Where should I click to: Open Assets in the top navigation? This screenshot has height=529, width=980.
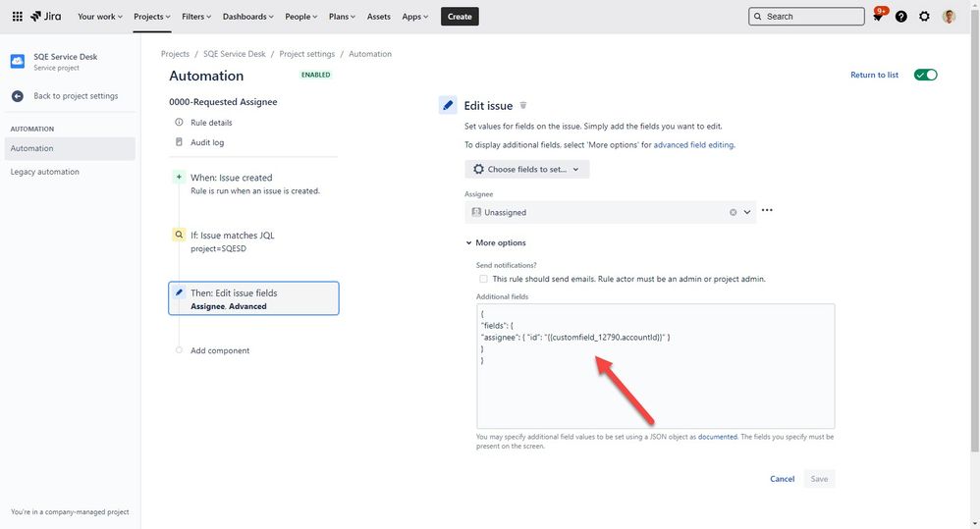[x=379, y=17]
